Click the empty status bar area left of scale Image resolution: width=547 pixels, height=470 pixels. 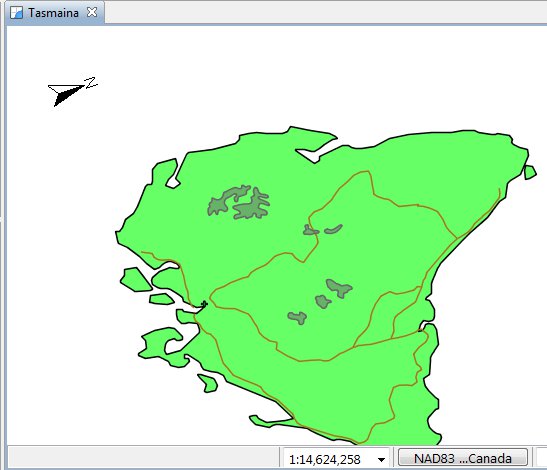143,457
